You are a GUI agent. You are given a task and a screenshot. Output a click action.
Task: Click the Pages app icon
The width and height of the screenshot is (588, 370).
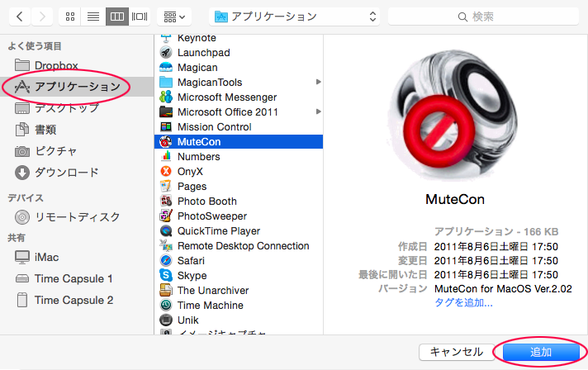point(166,187)
